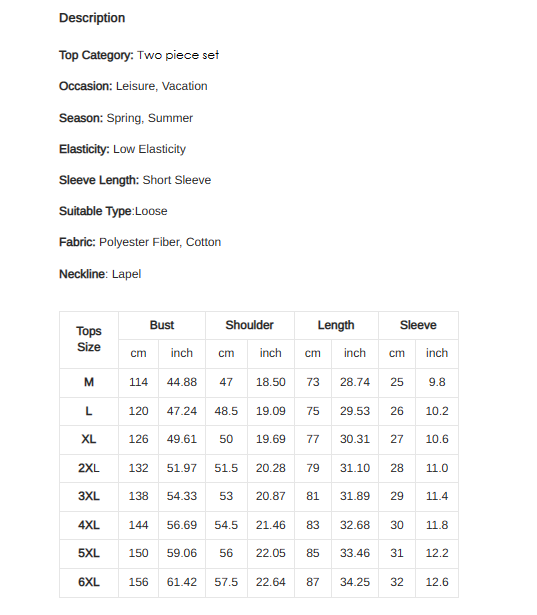Screen dimensions: 537x615
Task: Select the 6XL size row label
Action: pos(89,582)
